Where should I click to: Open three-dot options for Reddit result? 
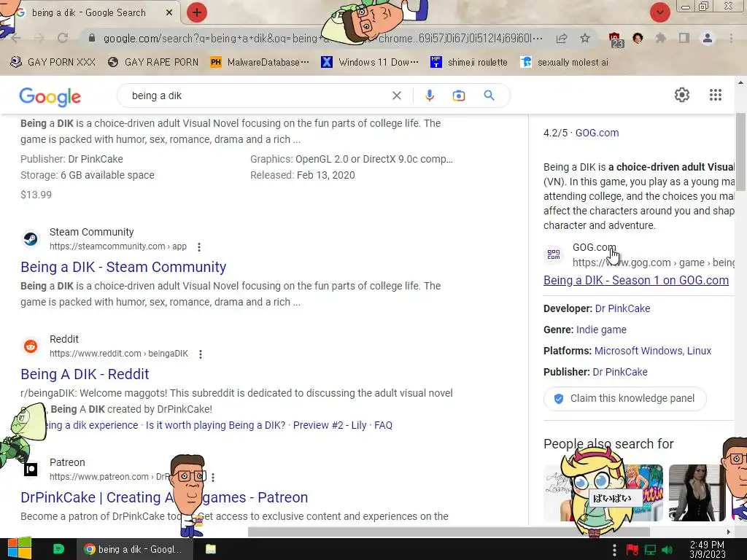click(201, 354)
